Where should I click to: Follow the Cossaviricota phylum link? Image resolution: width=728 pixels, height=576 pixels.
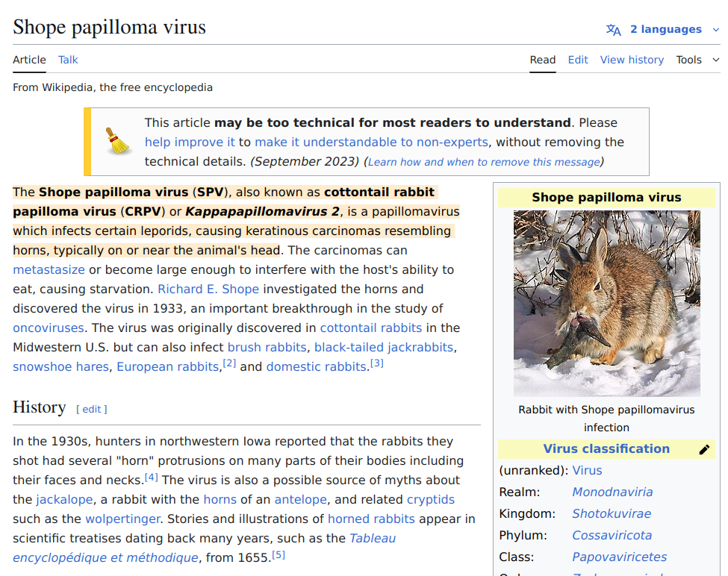point(612,536)
